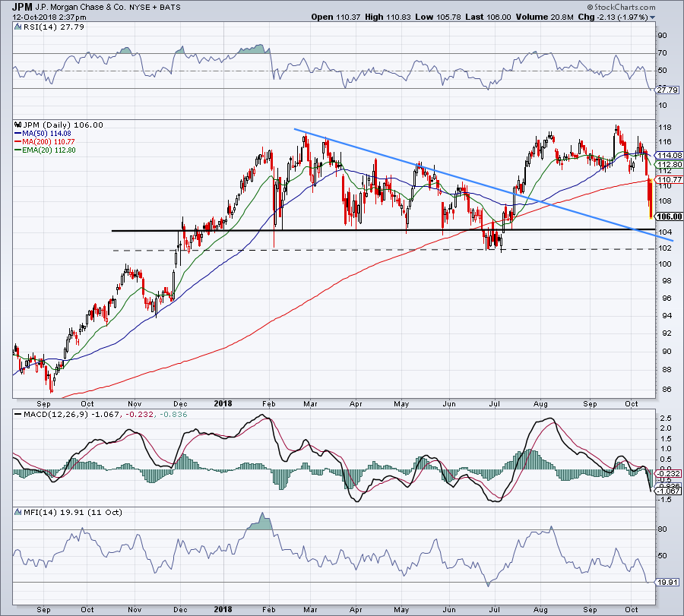This screenshot has width=684, height=616.
Task: Click the candlestick icon beside JPM (Daily)
Action: [18, 125]
